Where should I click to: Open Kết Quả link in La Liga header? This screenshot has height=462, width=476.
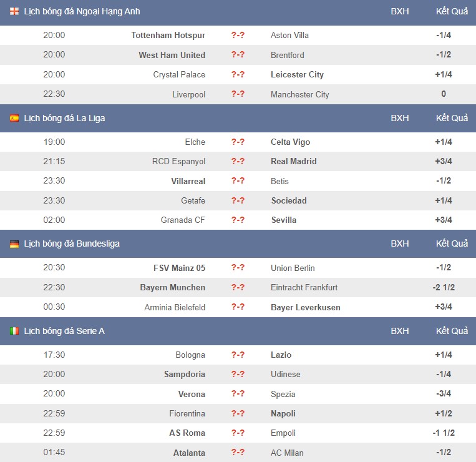(x=452, y=118)
